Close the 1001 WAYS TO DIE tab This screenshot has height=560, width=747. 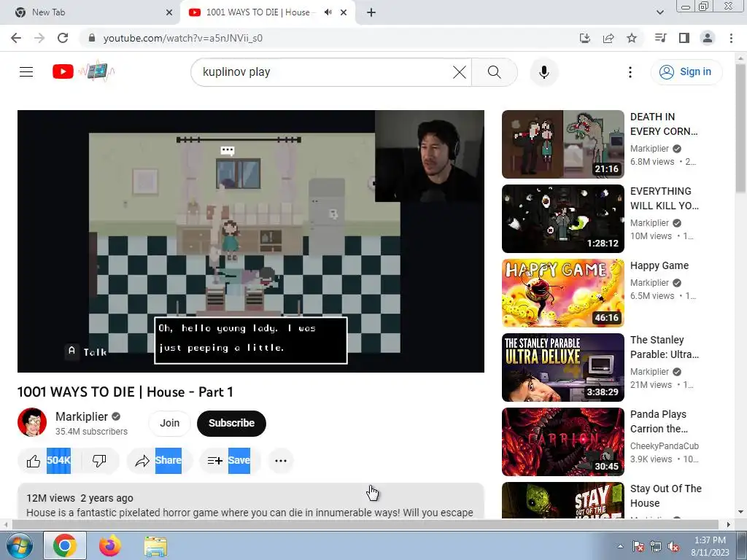point(344,12)
